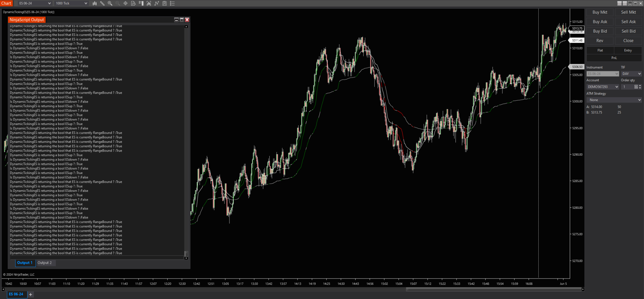The width and height of the screenshot is (644, 299).
Task: Open the Data Box icon
Action: 133,3
